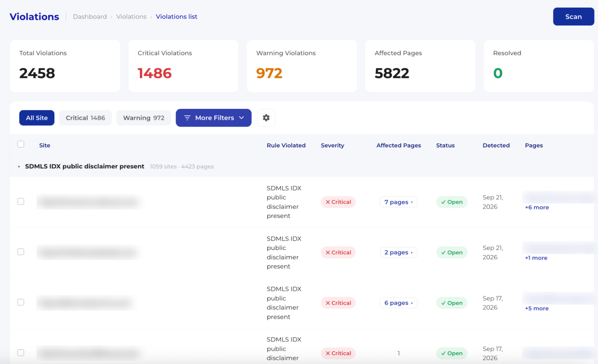Viewport: 598px width, 364px height.
Task: Collapse the SDMLS IDX public disclaimer group
Action: point(19,167)
